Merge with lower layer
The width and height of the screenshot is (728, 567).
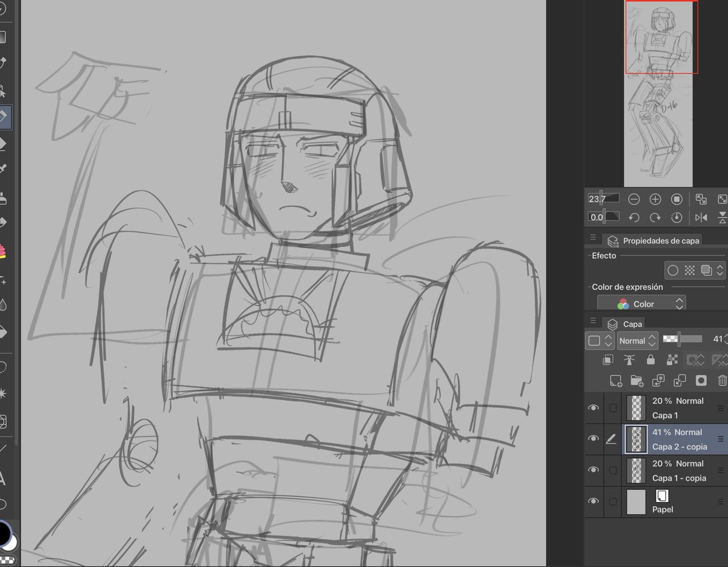point(679,381)
